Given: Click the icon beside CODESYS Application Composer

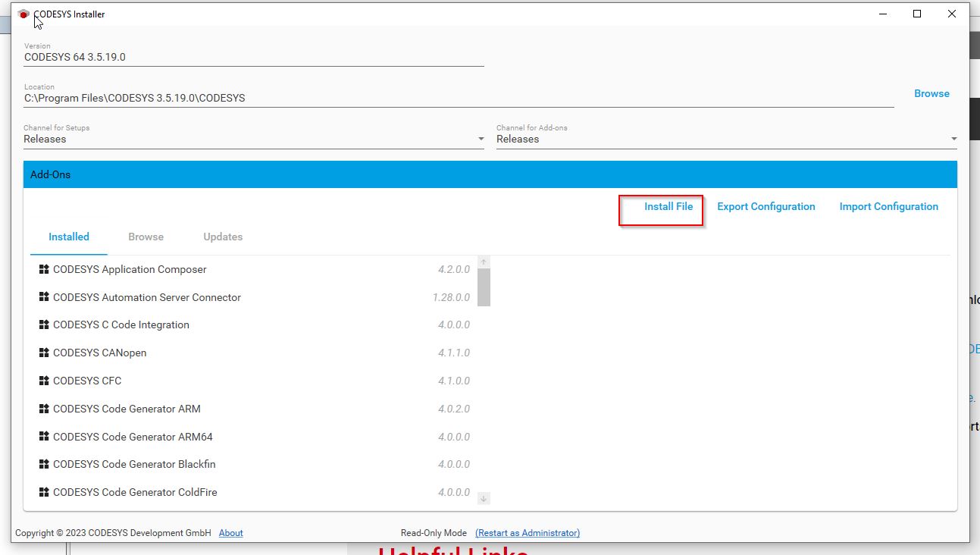Looking at the screenshot, I should [x=44, y=269].
